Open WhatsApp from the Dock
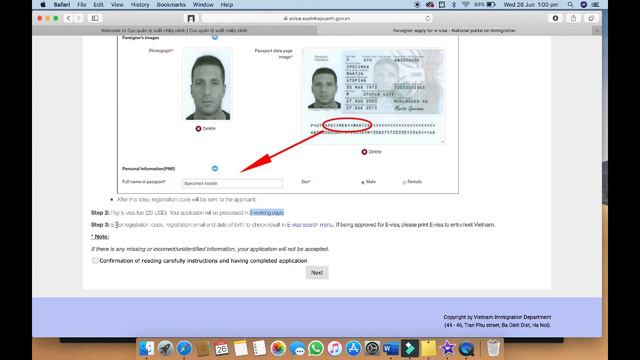Viewport: 640px width, 360px height. [x=316, y=349]
